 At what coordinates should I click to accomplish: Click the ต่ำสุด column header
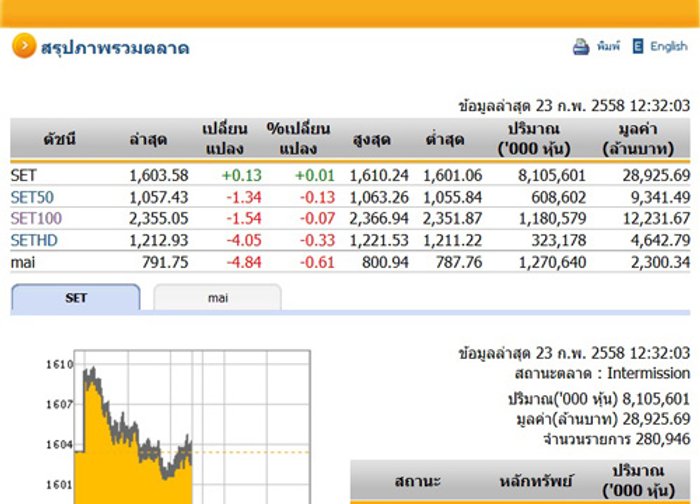click(x=445, y=139)
